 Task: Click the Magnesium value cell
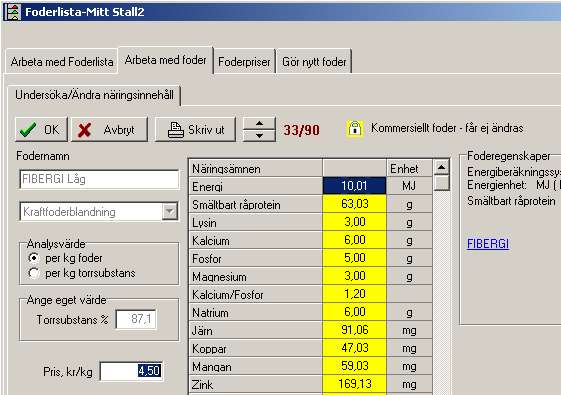click(x=354, y=276)
